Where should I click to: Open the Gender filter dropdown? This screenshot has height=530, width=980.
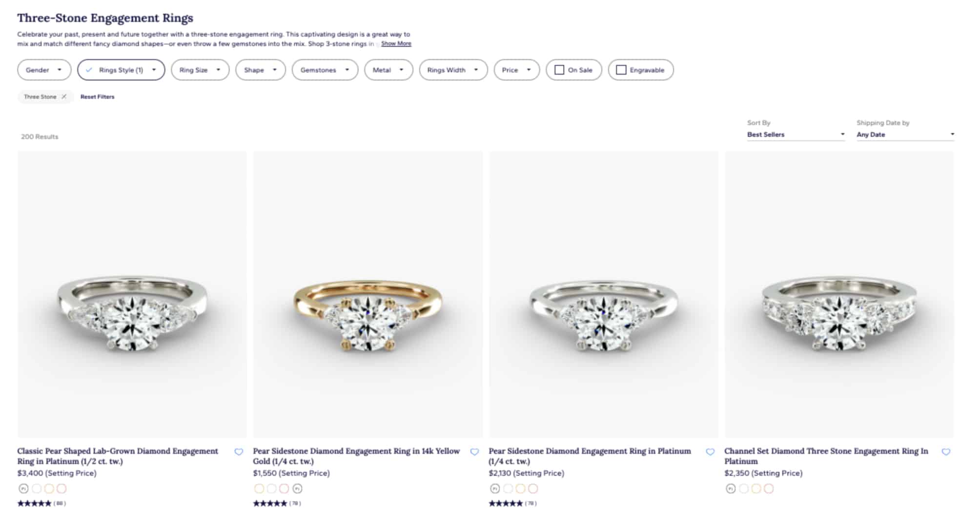pyautogui.click(x=44, y=69)
